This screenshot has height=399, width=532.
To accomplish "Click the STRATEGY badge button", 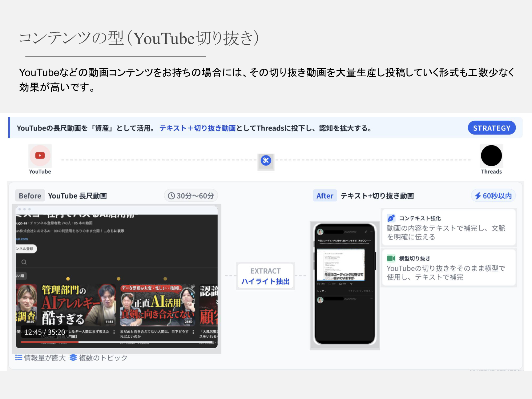I will 492,128.
